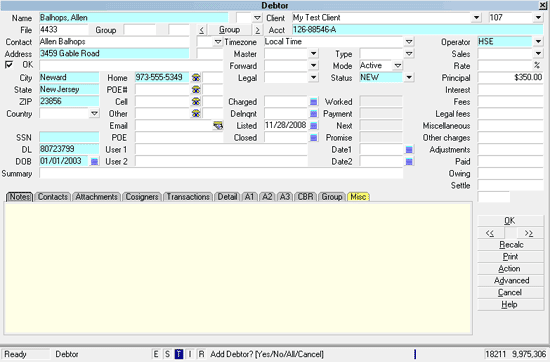This screenshot has width=550, height=362.
Task: Click the I status bar indicator
Action: tap(190, 354)
